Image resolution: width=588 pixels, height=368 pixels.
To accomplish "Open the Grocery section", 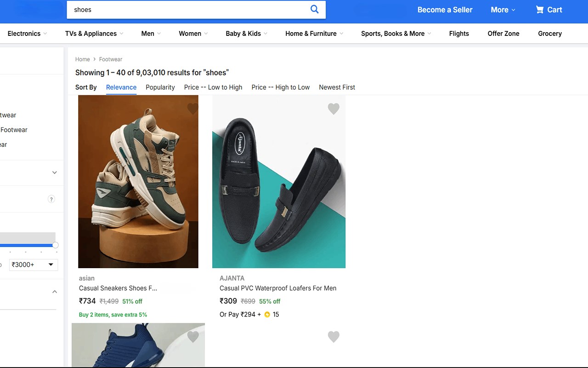I will pyautogui.click(x=550, y=34).
